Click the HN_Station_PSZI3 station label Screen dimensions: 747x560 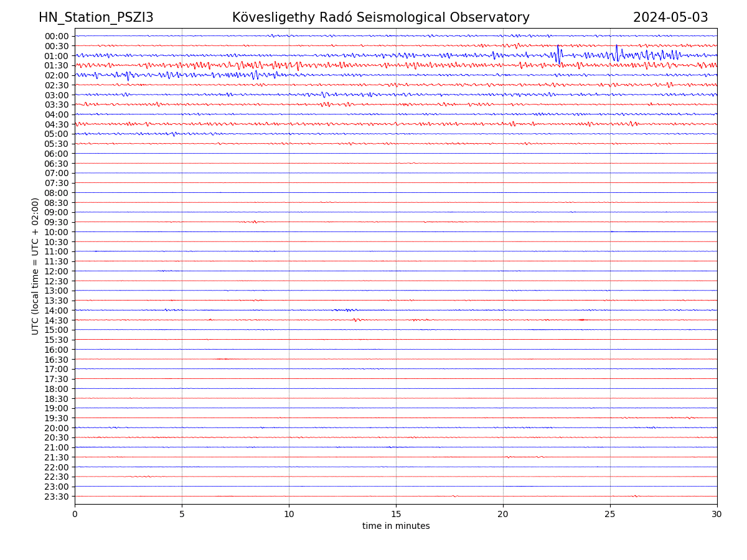(x=96, y=17)
